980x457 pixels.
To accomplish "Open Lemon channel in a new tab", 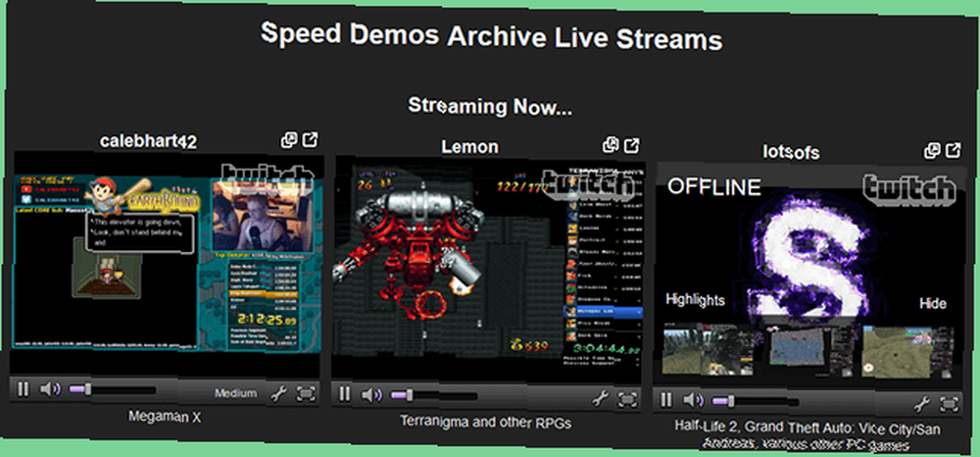I will point(632,146).
